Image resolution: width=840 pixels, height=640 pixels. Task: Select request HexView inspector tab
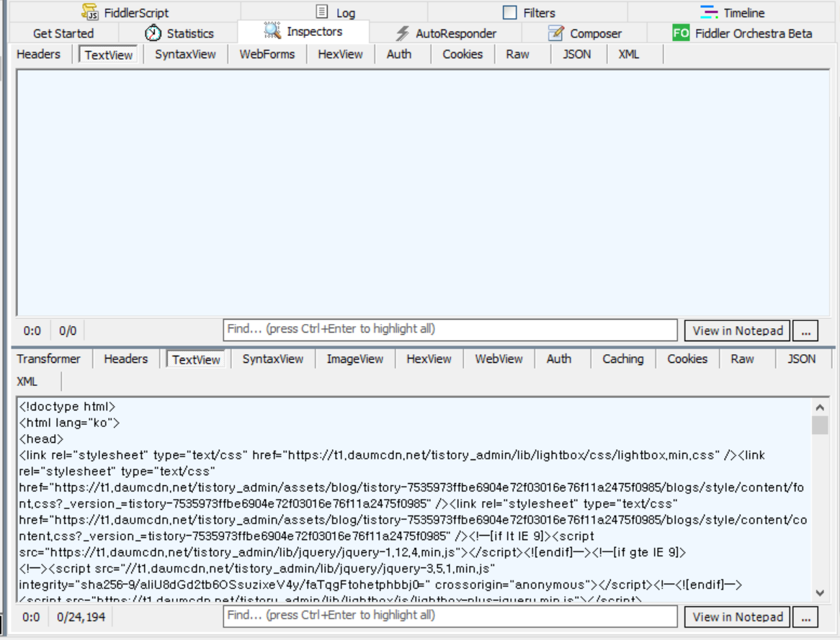[340, 54]
